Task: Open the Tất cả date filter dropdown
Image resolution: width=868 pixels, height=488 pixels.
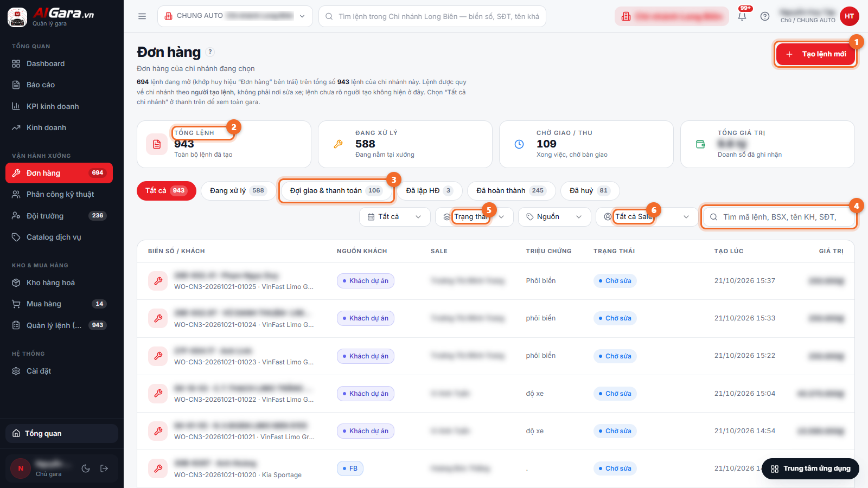Action: [394, 217]
